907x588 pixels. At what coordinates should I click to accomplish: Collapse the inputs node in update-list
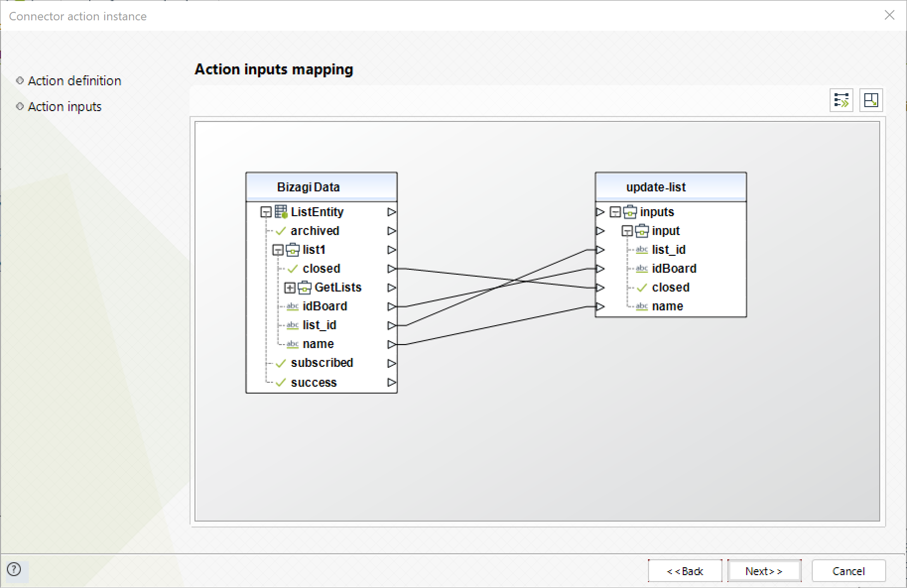tap(615, 212)
